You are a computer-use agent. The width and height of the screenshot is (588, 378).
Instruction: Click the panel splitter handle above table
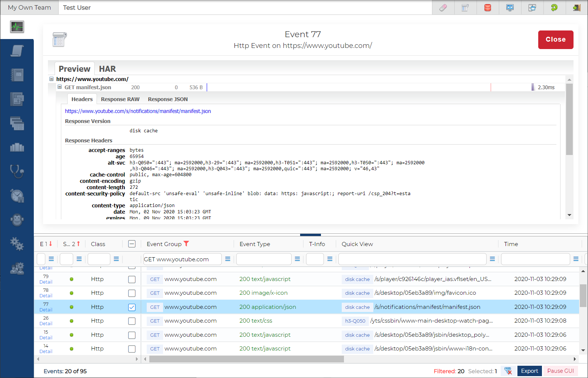311,235
